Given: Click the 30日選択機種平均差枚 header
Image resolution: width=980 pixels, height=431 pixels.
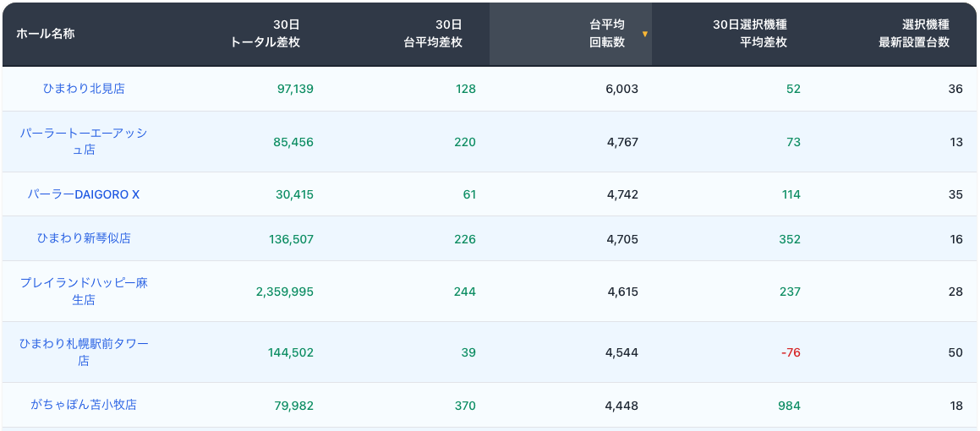Looking at the screenshot, I should pyautogui.click(x=750, y=34).
